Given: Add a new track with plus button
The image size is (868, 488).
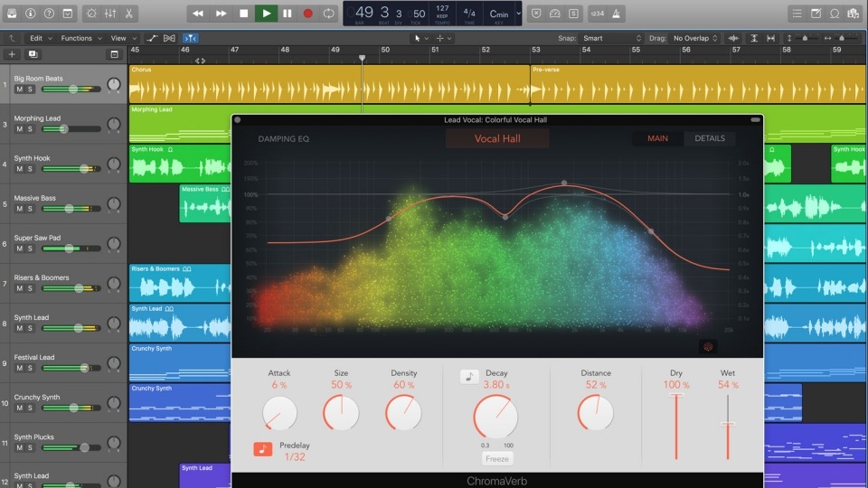Looking at the screenshot, I should [x=12, y=54].
